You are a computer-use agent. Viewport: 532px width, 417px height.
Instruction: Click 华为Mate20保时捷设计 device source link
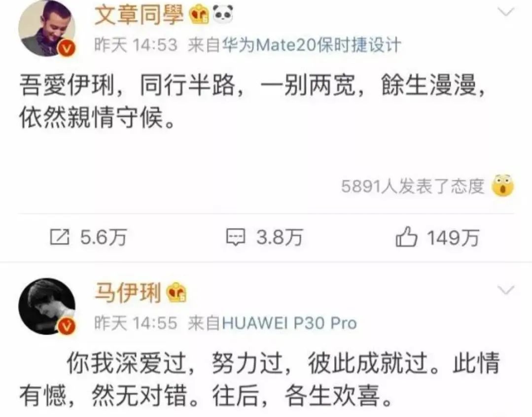coord(311,45)
